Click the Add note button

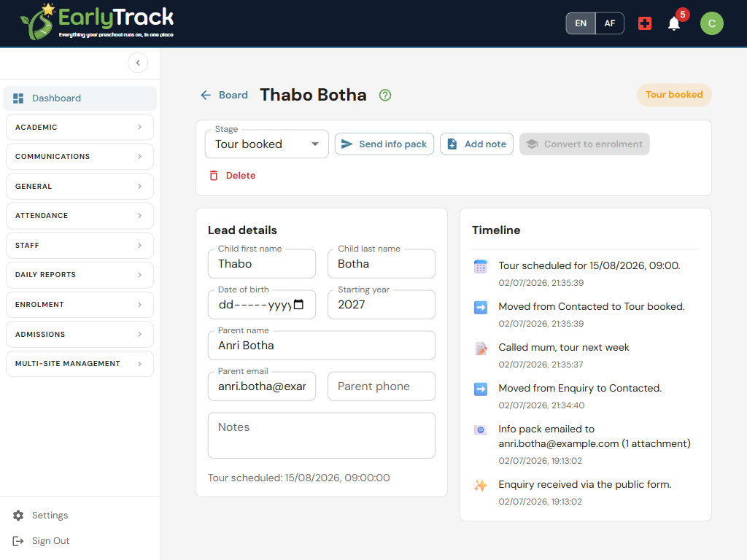(x=476, y=144)
